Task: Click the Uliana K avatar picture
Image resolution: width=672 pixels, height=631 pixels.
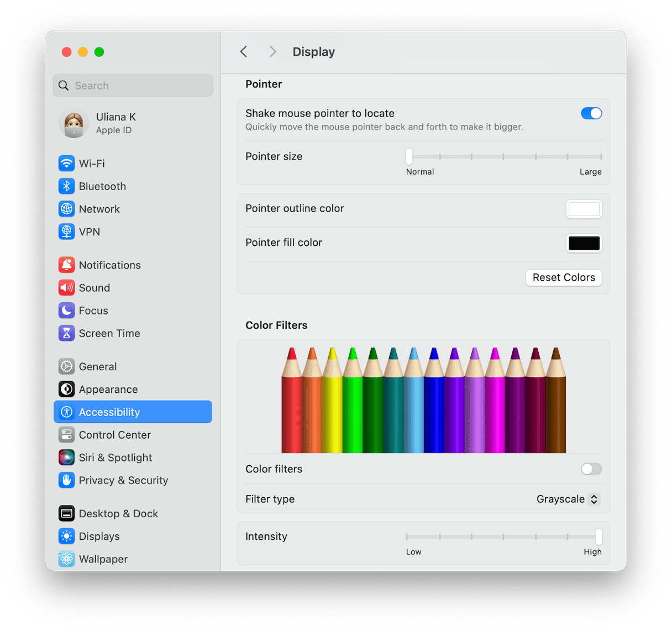Action: click(73, 124)
